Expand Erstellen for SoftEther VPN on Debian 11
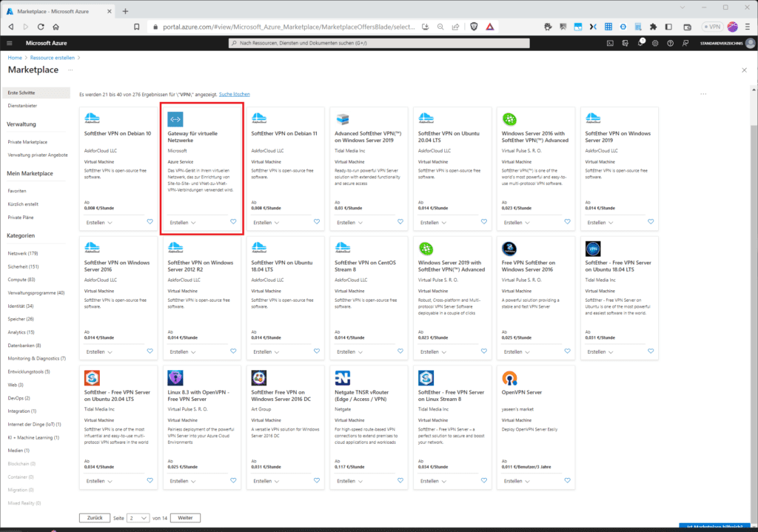 266,223
